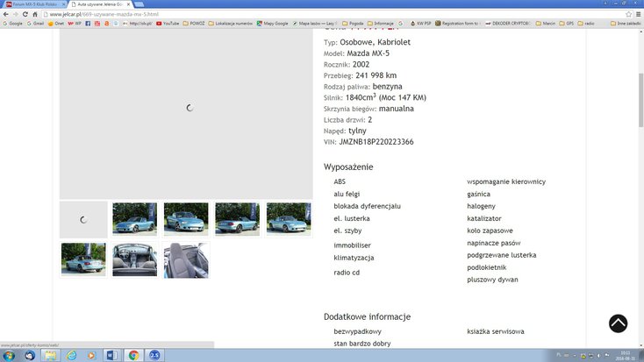Image resolution: width=644 pixels, height=362 pixels.
Task: Expand the POWOŻ bookmarks folder
Action: point(193,24)
